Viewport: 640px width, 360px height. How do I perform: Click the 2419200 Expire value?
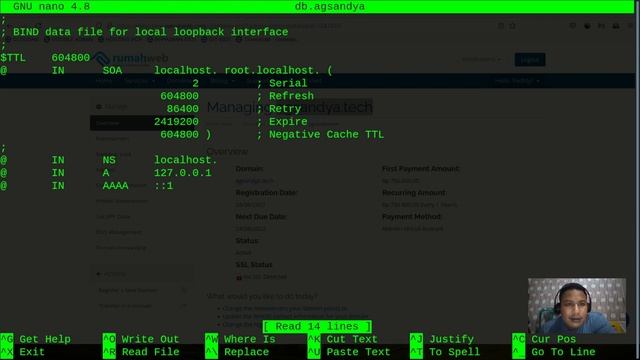[176, 122]
